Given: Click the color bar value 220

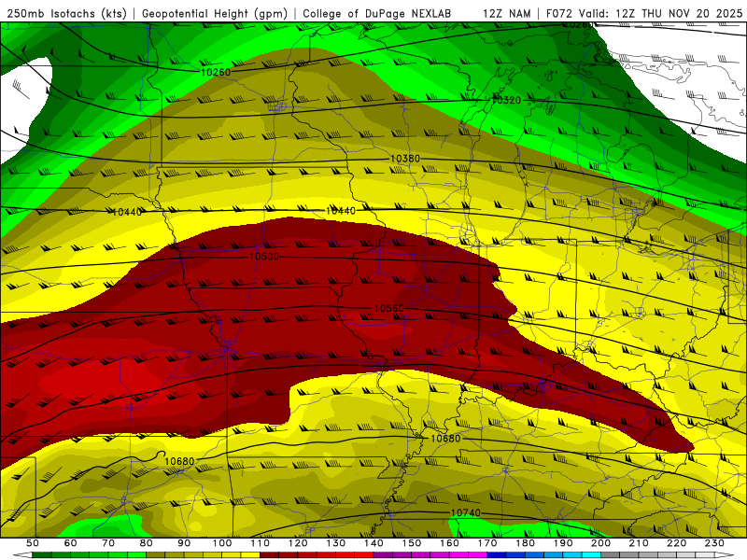Looking at the screenshot, I should point(676,543).
